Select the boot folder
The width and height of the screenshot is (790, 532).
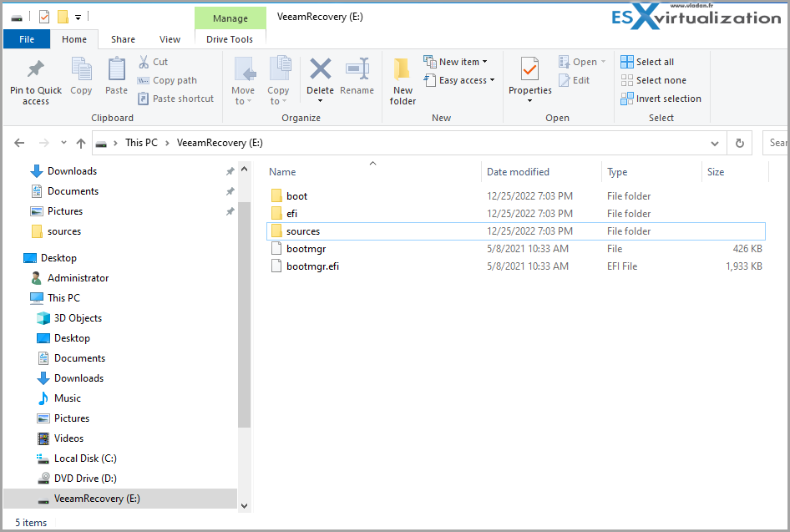(x=515, y=196)
